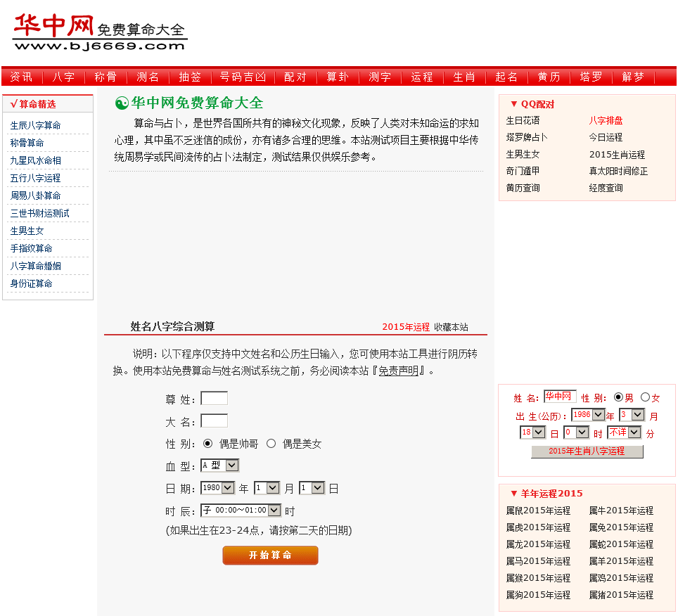Open the 生日花语 link

point(523,121)
